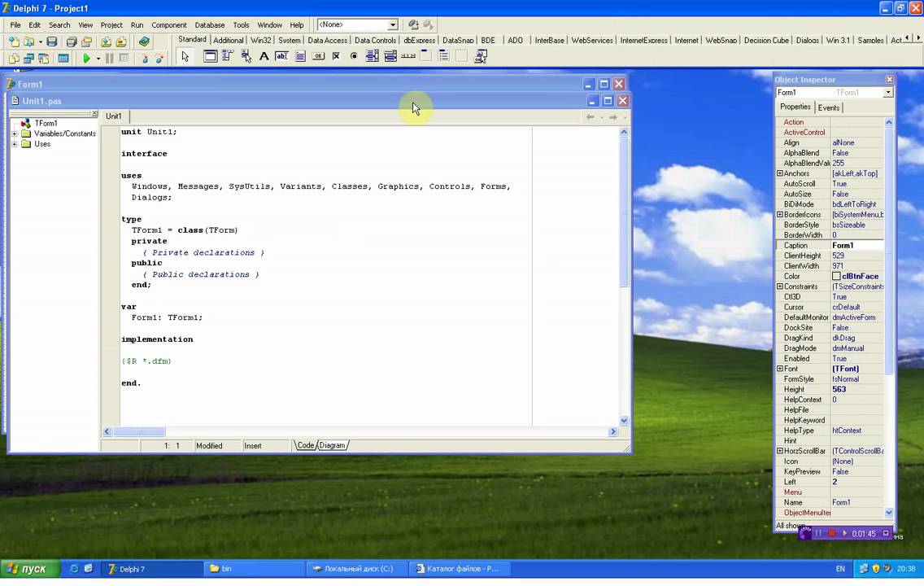Viewport: 924px width, 586px height.
Task: Click the Open Project toolbar icon
Action: tap(86, 42)
